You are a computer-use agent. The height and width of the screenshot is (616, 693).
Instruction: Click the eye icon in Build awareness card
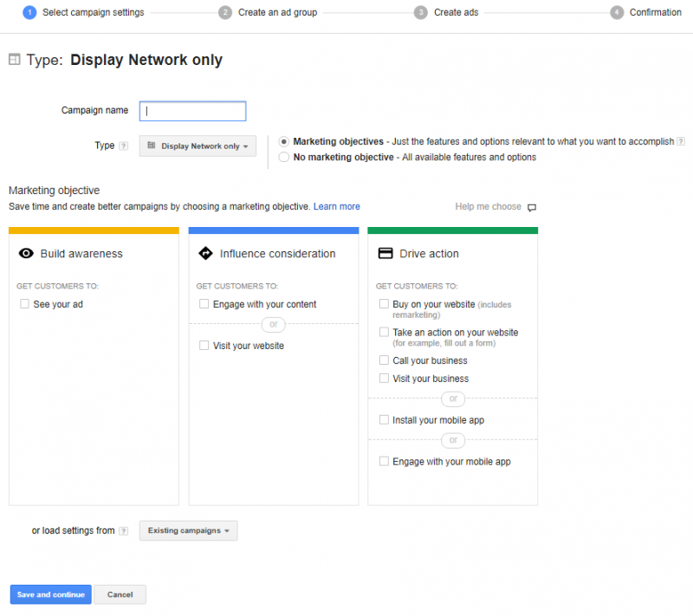26,253
